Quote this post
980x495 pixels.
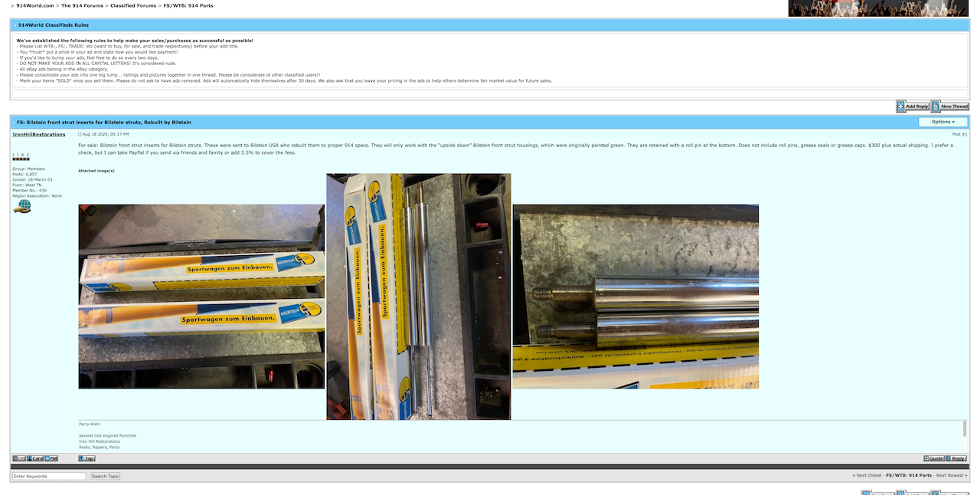[933, 458]
